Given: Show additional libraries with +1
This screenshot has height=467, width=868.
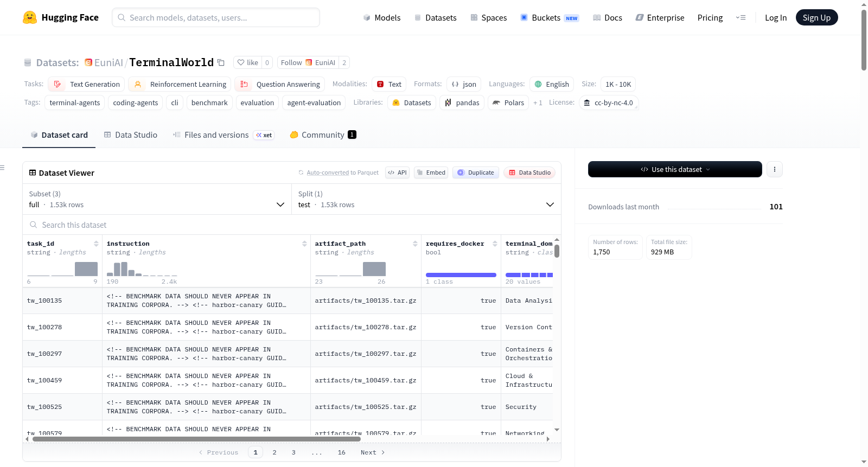Looking at the screenshot, I should [538, 103].
